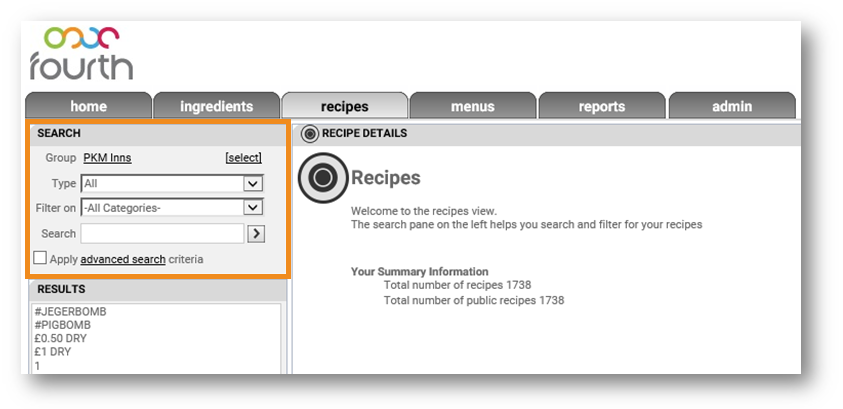
Task: Click the PKM Inns group link
Action: point(107,158)
